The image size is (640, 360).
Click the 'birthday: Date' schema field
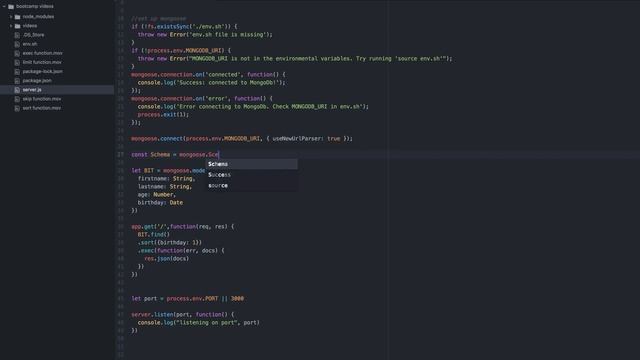(x=160, y=203)
